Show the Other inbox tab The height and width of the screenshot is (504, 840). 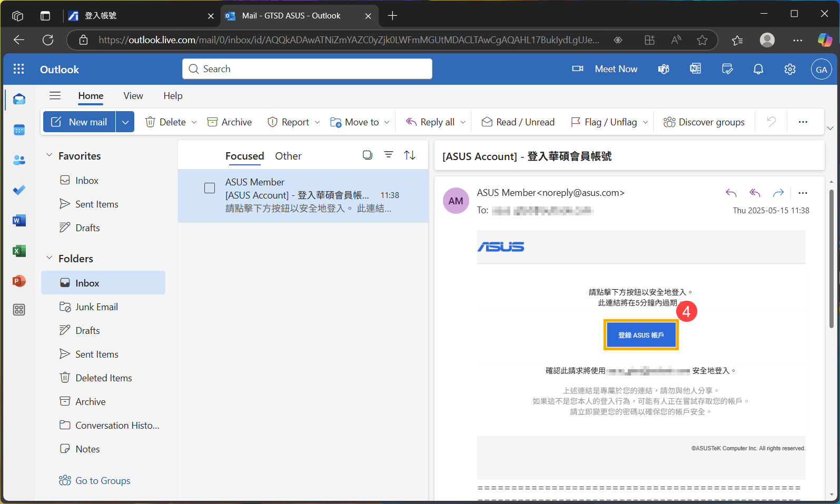pyautogui.click(x=288, y=156)
